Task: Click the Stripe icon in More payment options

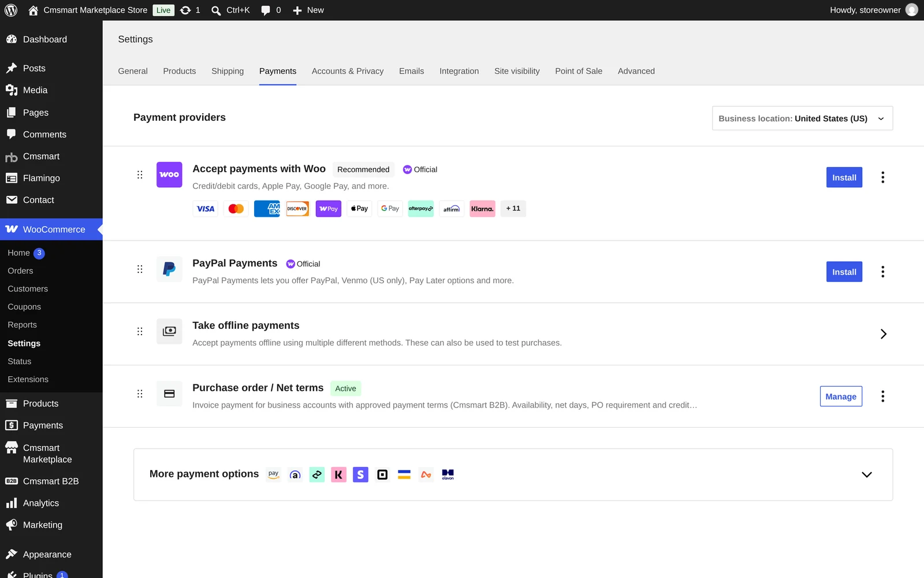Action: pyautogui.click(x=360, y=475)
